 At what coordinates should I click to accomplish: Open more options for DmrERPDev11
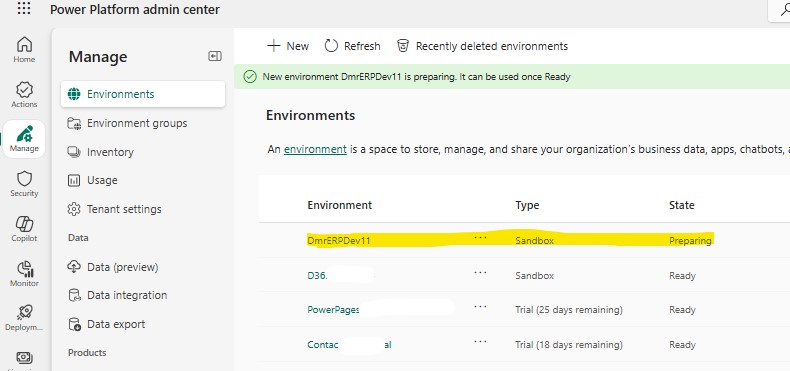coord(481,237)
